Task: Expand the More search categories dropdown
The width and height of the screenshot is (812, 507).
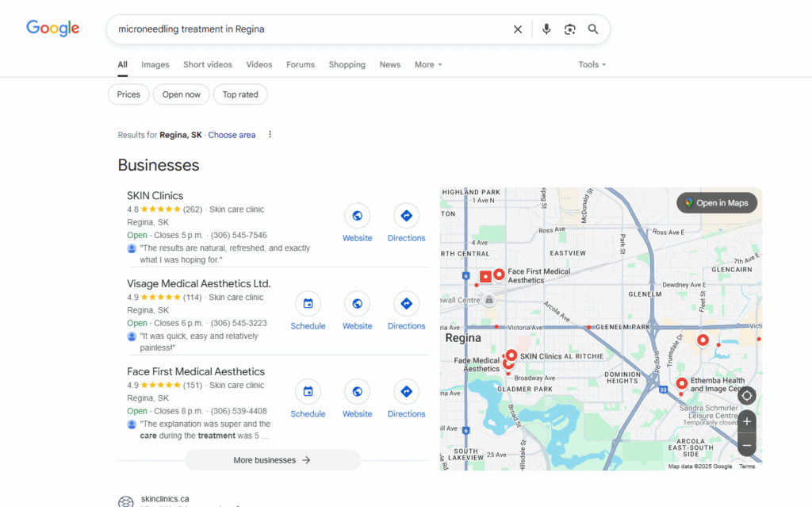Action: click(428, 65)
